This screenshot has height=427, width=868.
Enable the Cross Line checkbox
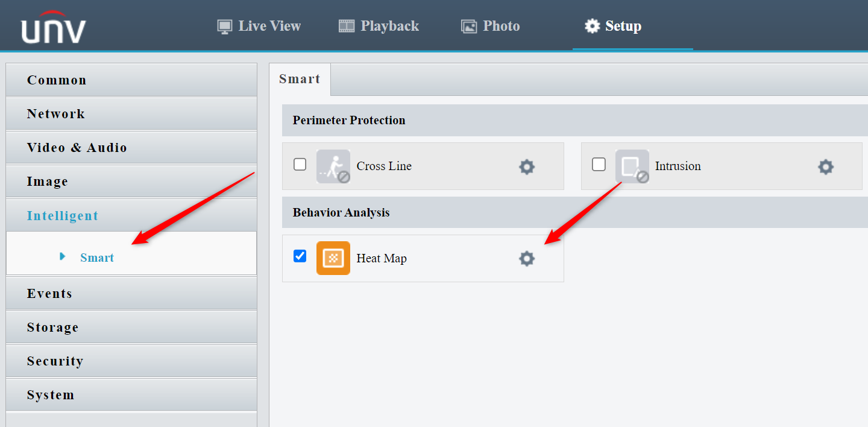[x=300, y=164]
